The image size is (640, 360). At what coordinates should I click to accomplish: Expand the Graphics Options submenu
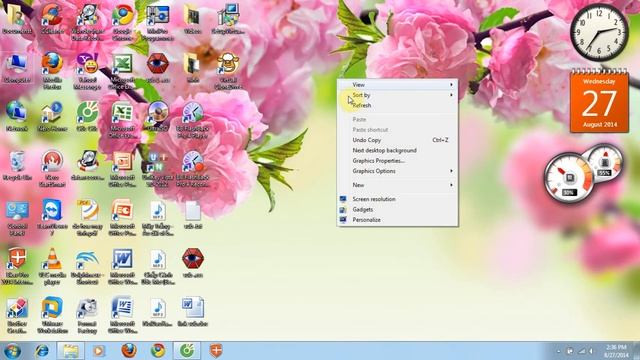coord(397,171)
